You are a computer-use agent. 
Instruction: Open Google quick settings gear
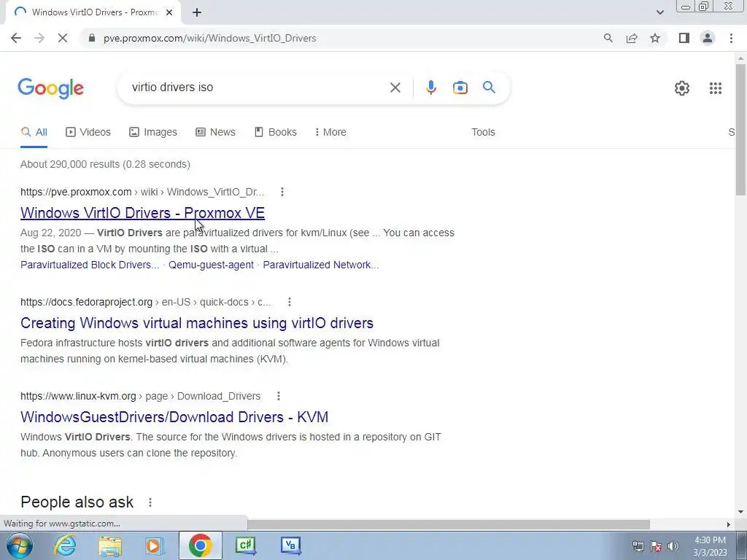(682, 88)
